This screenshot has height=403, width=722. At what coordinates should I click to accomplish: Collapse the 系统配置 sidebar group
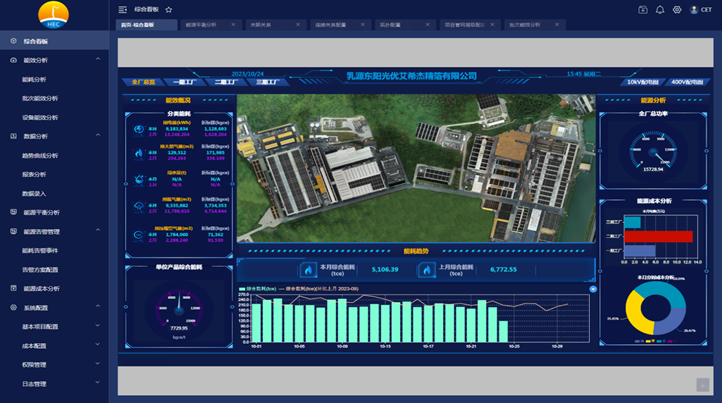pos(98,306)
